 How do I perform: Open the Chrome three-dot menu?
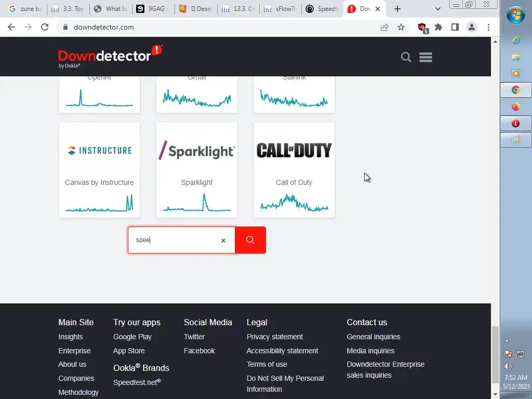pos(488,27)
